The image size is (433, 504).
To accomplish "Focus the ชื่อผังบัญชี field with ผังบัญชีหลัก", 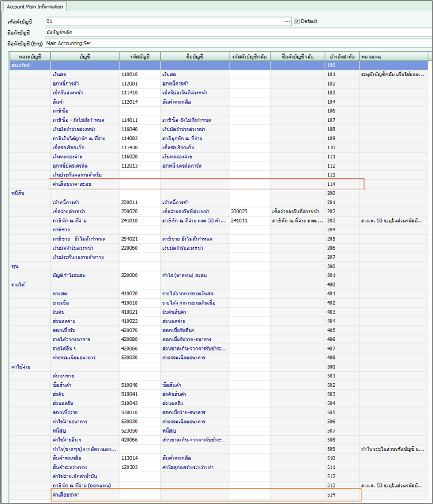I will pyautogui.click(x=237, y=33).
